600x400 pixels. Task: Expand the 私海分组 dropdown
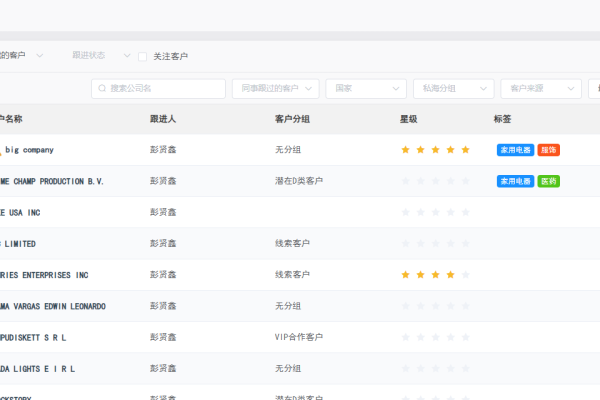pyautogui.click(x=453, y=89)
